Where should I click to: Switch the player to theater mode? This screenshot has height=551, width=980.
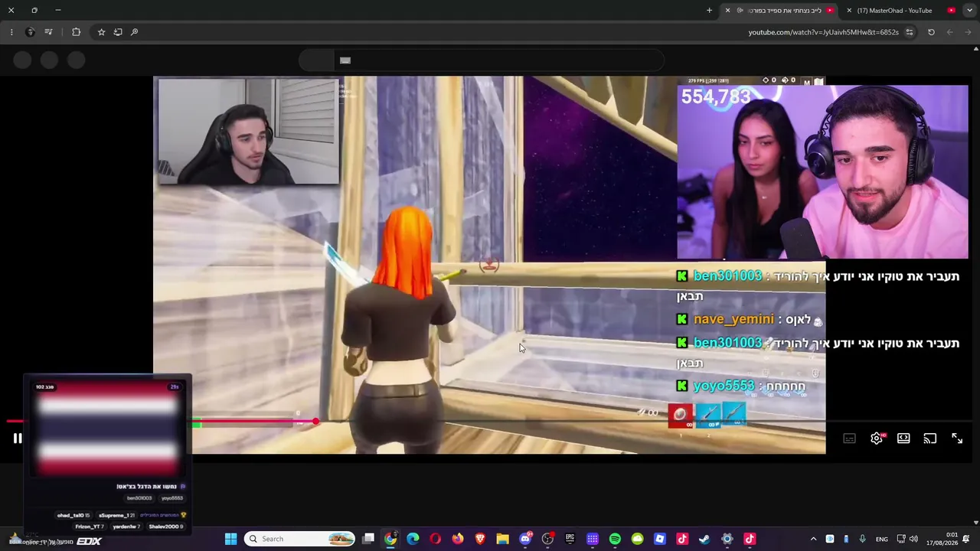pos(903,439)
